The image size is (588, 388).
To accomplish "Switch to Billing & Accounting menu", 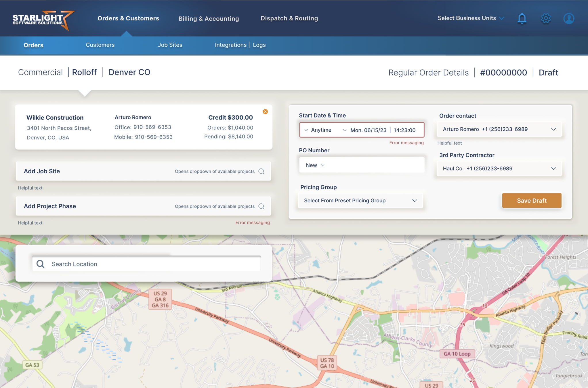I will (x=209, y=19).
